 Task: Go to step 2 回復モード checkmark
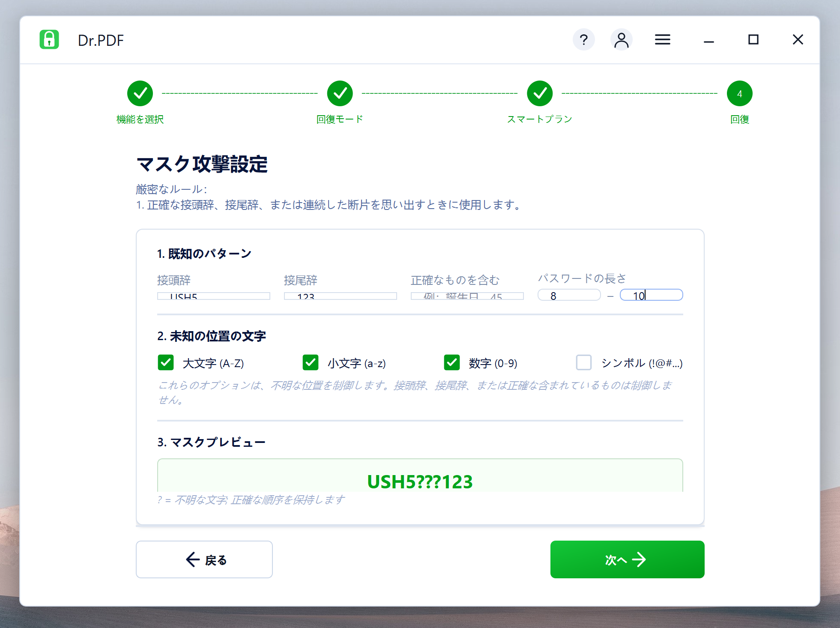point(340,93)
